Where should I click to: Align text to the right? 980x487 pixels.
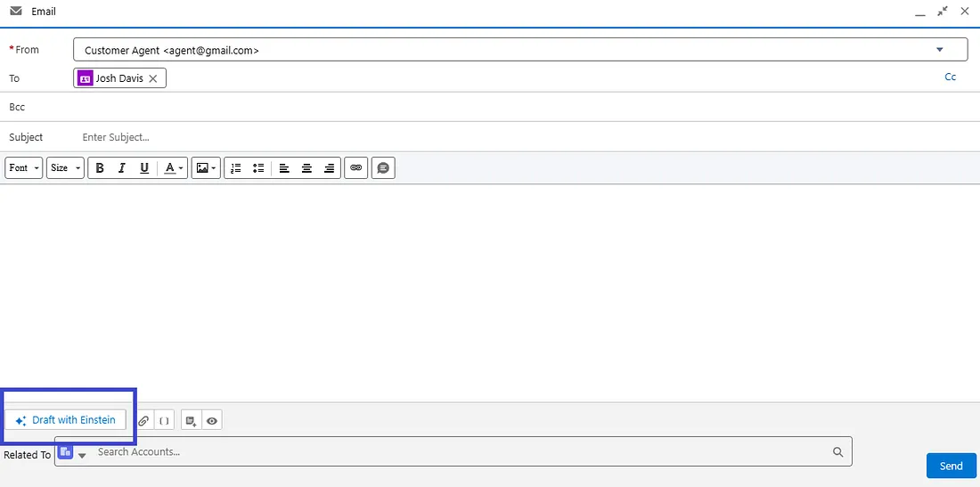point(330,168)
